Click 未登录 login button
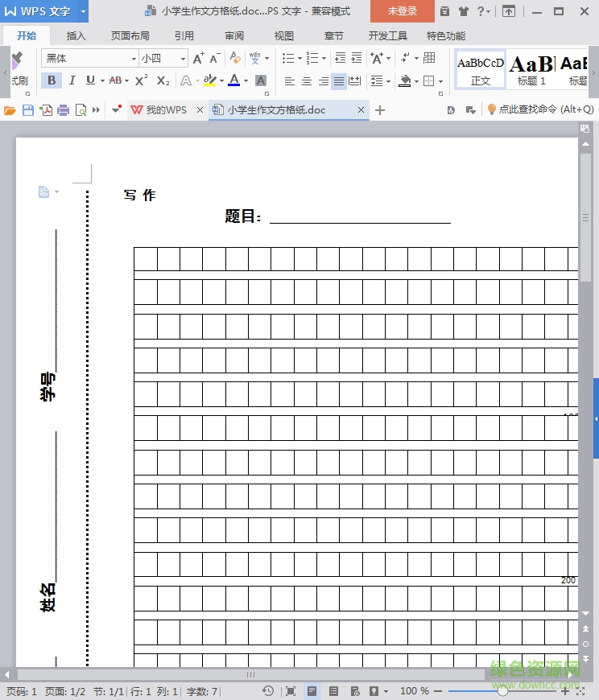The height and width of the screenshot is (700, 599). click(402, 11)
